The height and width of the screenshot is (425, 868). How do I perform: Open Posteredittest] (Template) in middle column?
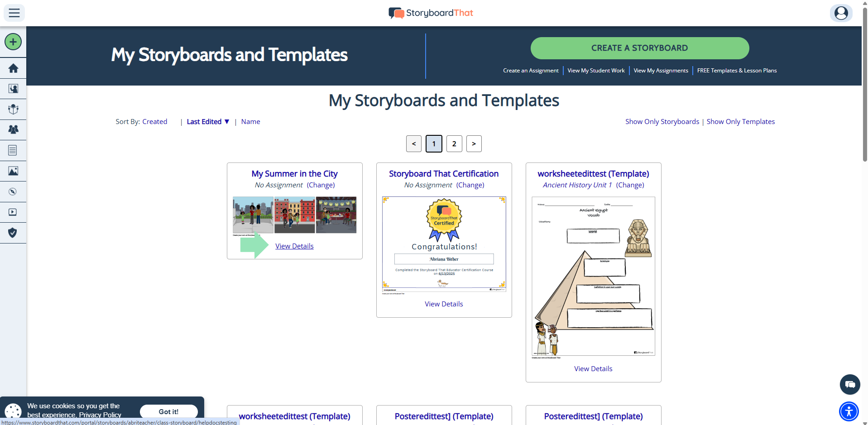click(x=444, y=416)
